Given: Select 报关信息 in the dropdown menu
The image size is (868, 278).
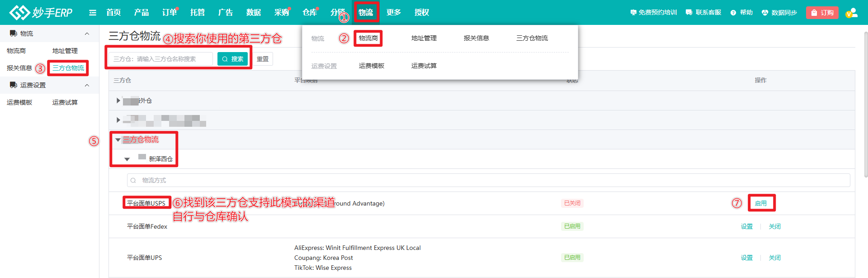Looking at the screenshot, I should tap(476, 38).
